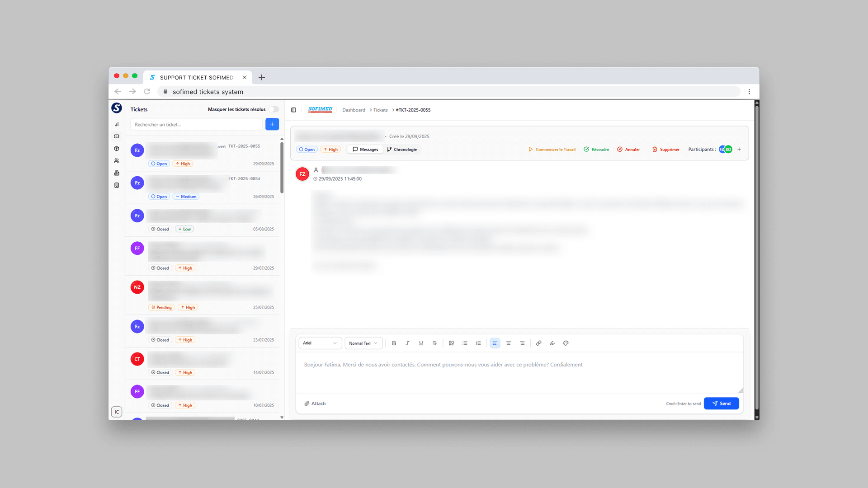
Task: Click Résoudre to resolve the ticket
Action: coord(596,149)
